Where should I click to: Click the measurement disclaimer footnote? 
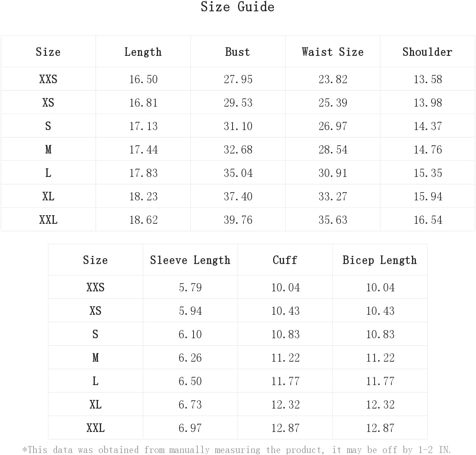tap(237, 450)
